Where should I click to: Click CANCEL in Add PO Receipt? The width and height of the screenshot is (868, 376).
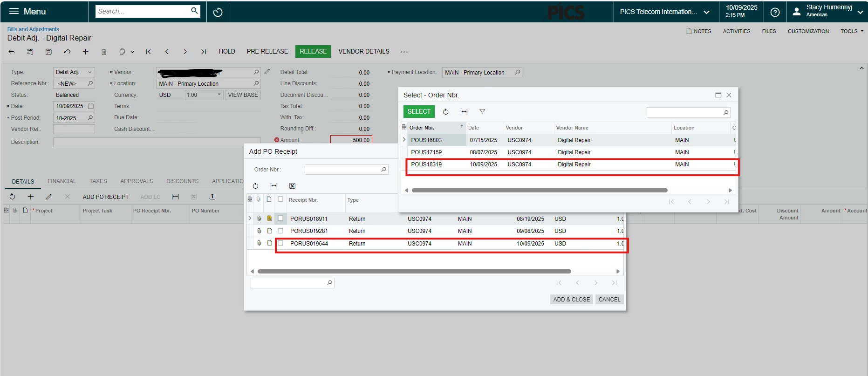click(609, 300)
